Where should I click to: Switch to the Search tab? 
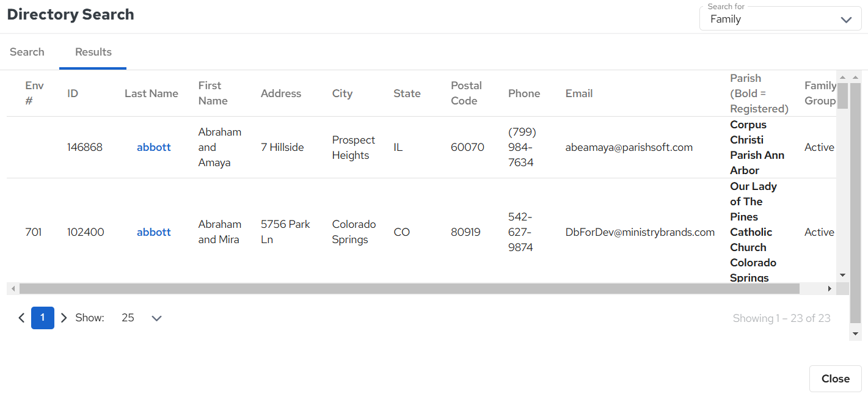tap(27, 52)
